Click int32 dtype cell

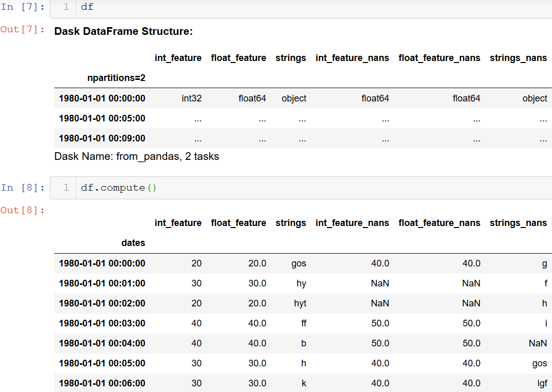[192, 98]
